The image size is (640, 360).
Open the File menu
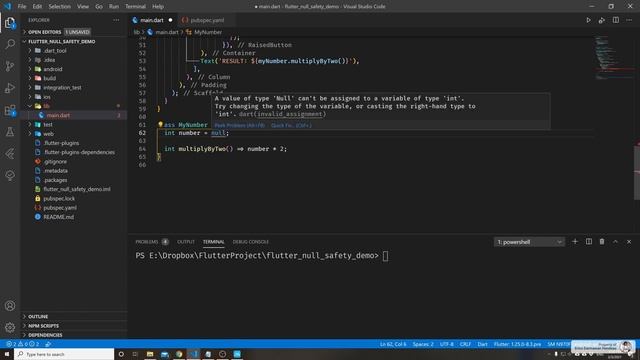[22, 7]
